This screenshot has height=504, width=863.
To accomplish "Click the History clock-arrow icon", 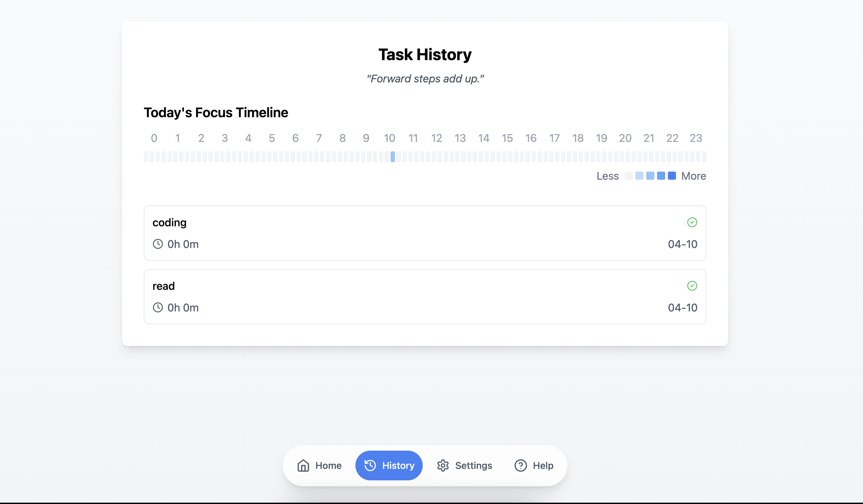I will (370, 465).
